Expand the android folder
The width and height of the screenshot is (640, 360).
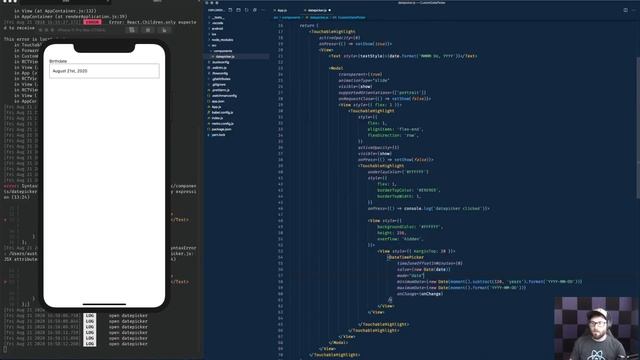(x=217, y=29)
